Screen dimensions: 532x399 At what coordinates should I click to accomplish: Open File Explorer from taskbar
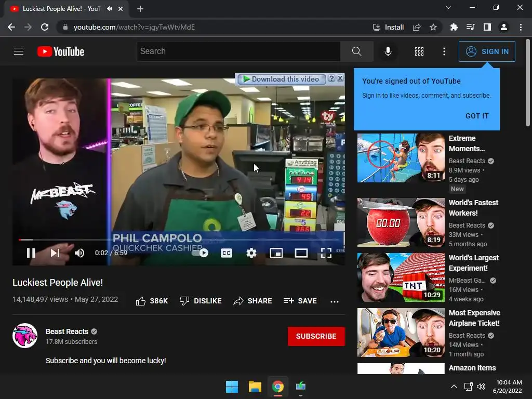click(x=255, y=387)
